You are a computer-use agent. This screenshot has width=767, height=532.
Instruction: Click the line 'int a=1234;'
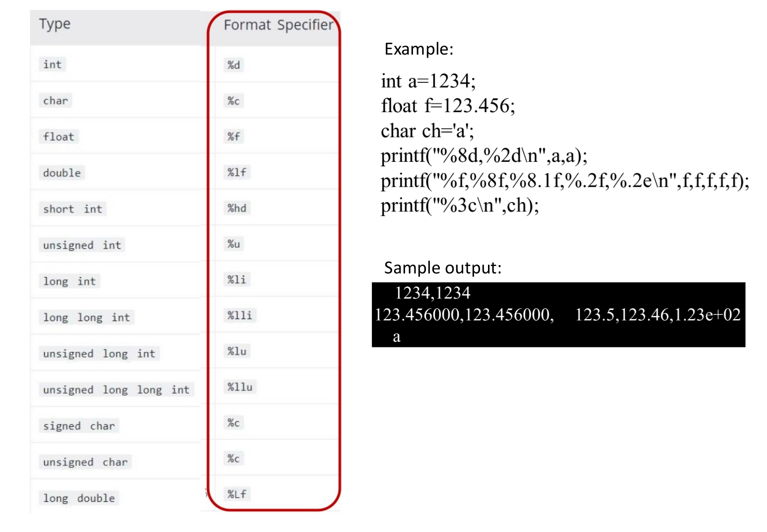click(428, 81)
